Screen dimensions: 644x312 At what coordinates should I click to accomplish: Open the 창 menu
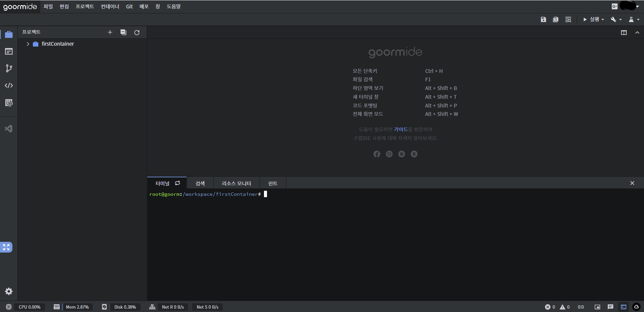158,6
